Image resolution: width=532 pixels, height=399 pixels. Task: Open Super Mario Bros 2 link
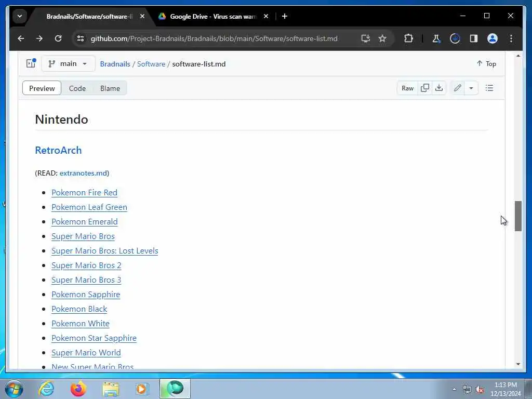[x=86, y=265]
